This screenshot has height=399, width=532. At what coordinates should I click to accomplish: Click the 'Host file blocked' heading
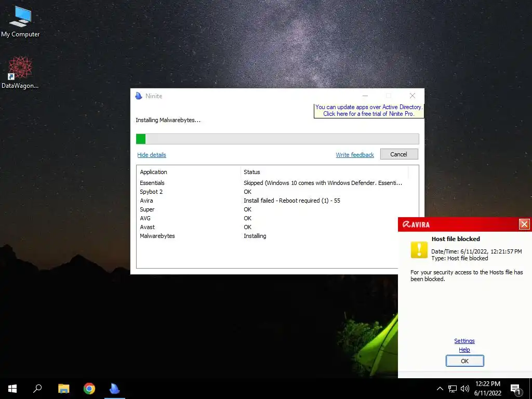456,239
